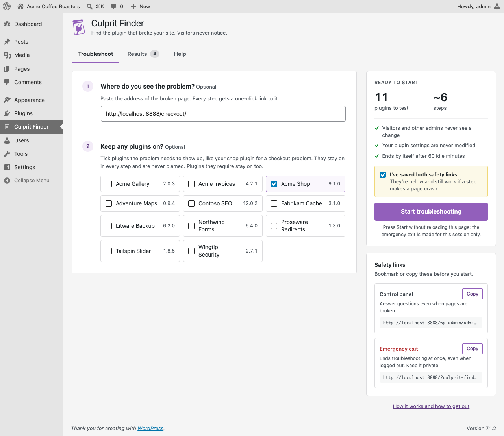Open the How it works and how to get out link

point(431,406)
